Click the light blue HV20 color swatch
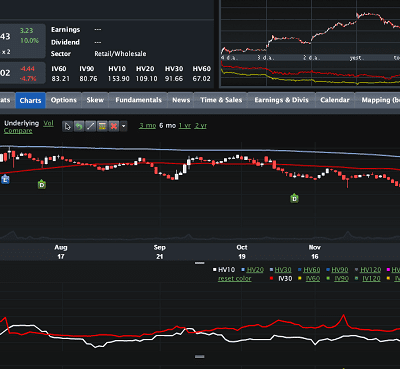Viewport: 400px width, 369px height. (243, 270)
